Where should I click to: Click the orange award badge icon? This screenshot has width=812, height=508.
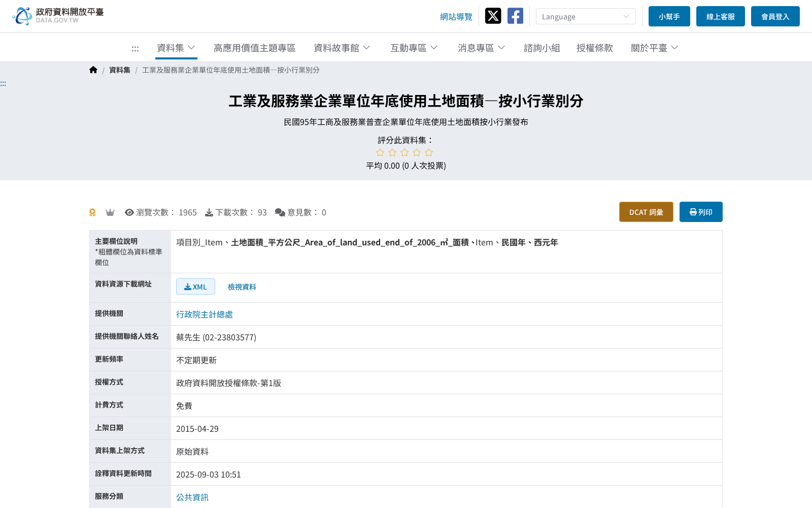pyautogui.click(x=92, y=212)
